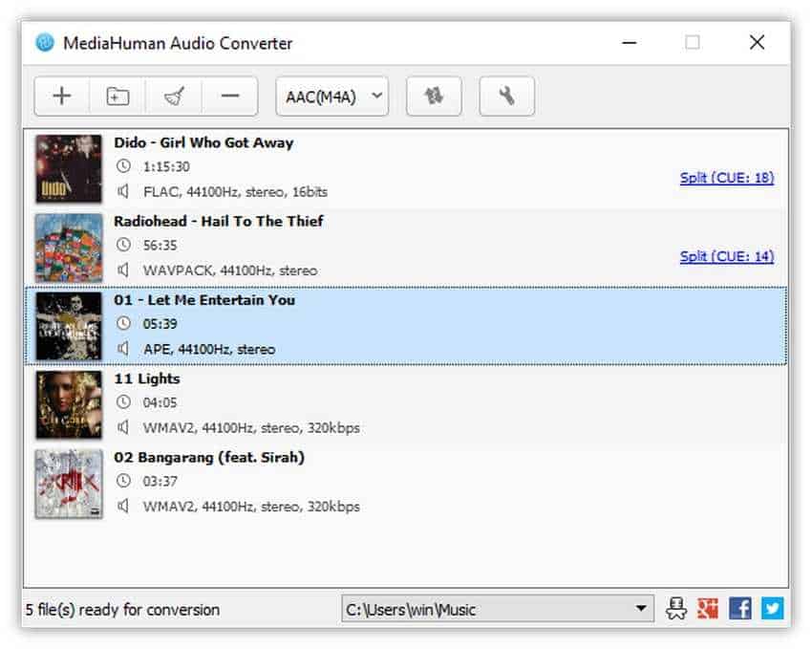
Task: Click the mascot figure icon in status bar
Action: (676, 609)
